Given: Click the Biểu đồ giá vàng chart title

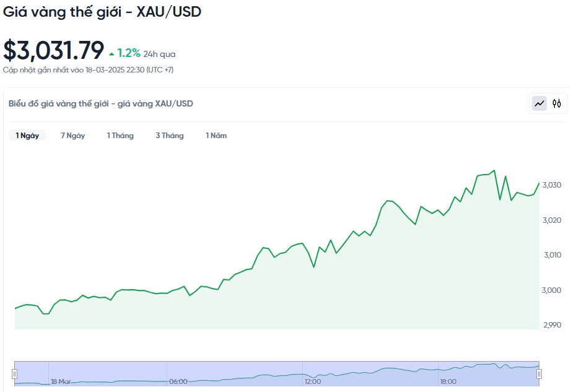Looking at the screenshot, I should coord(101,103).
